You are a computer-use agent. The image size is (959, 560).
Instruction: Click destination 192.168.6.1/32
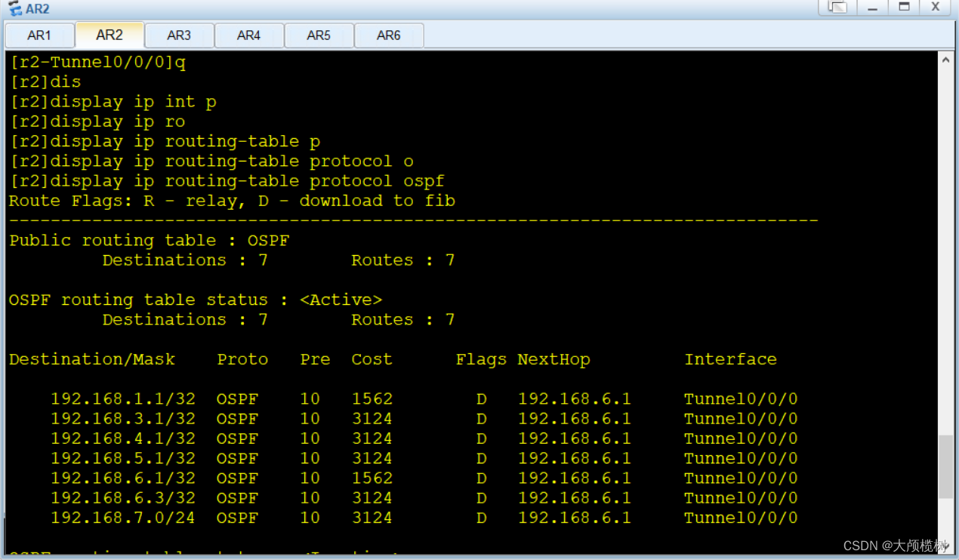point(123,478)
